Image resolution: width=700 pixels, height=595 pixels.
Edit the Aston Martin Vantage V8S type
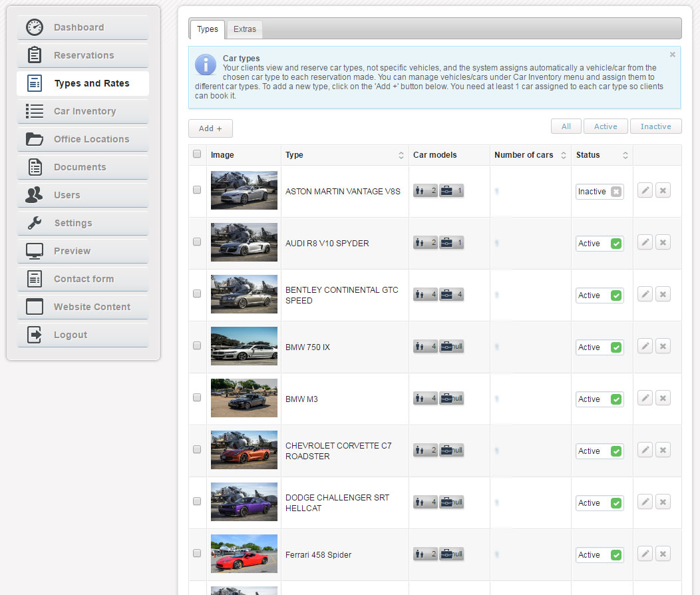pyautogui.click(x=645, y=190)
